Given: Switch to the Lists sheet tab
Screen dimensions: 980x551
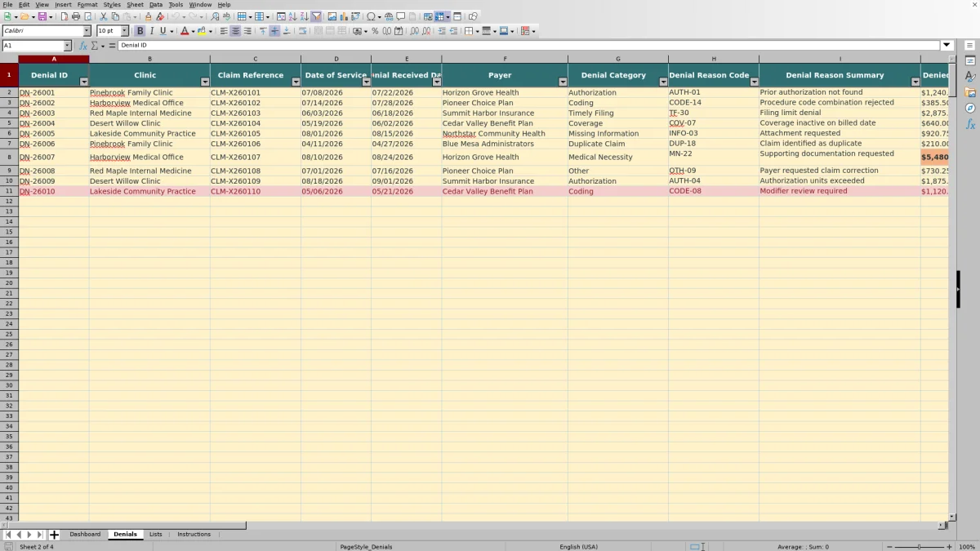Looking at the screenshot, I should (155, 535).
